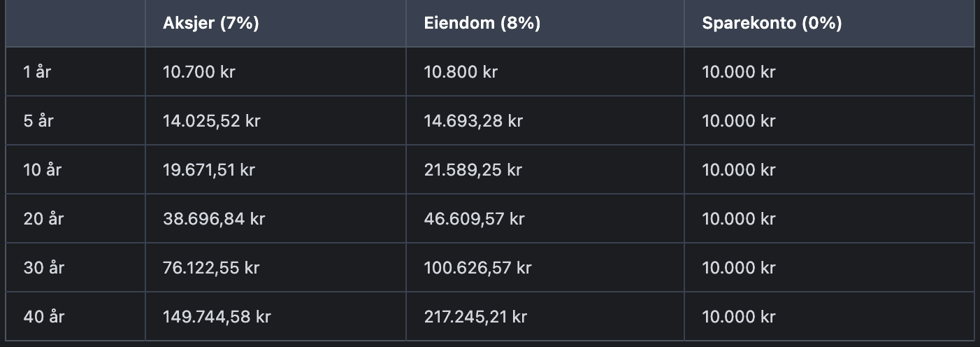980x347 pixels.
Task: Select the 1 år row label
Action: point(37,71)
